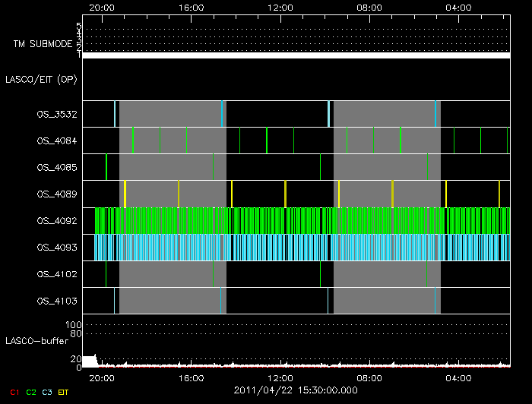Image resolution: width=532 pixels, height=404 pixels.
Task: Click the EIT legend entry
Action: [63, 392]
